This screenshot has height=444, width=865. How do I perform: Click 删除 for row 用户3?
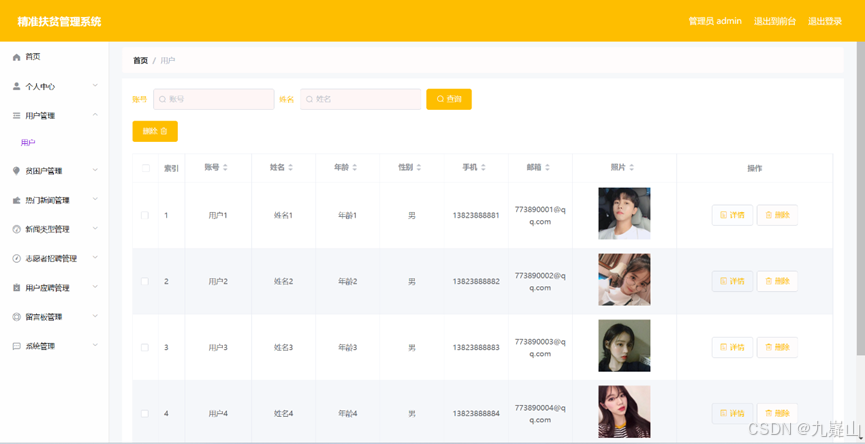coord(777,347)
